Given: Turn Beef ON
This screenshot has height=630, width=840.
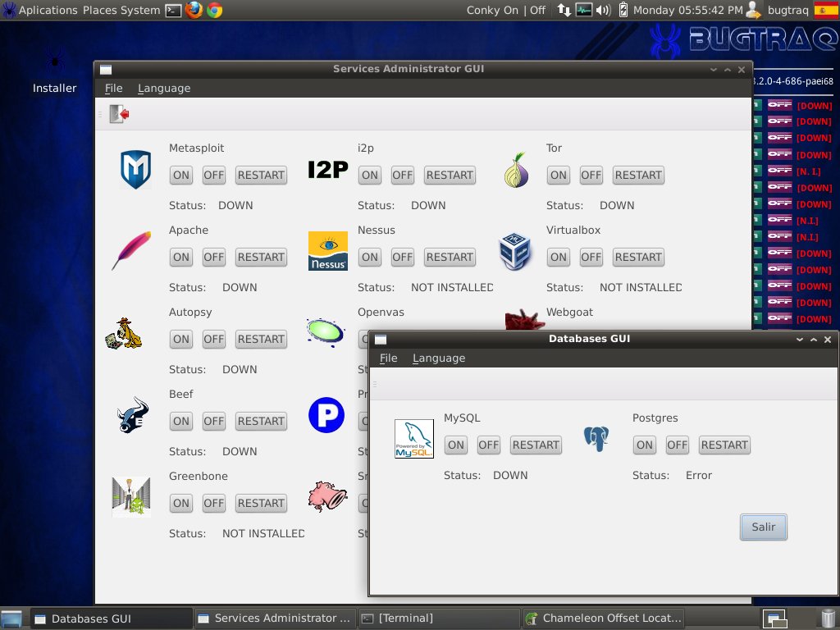Looking at the screenshot, I should pyautogui.click(x=181, y=421).
